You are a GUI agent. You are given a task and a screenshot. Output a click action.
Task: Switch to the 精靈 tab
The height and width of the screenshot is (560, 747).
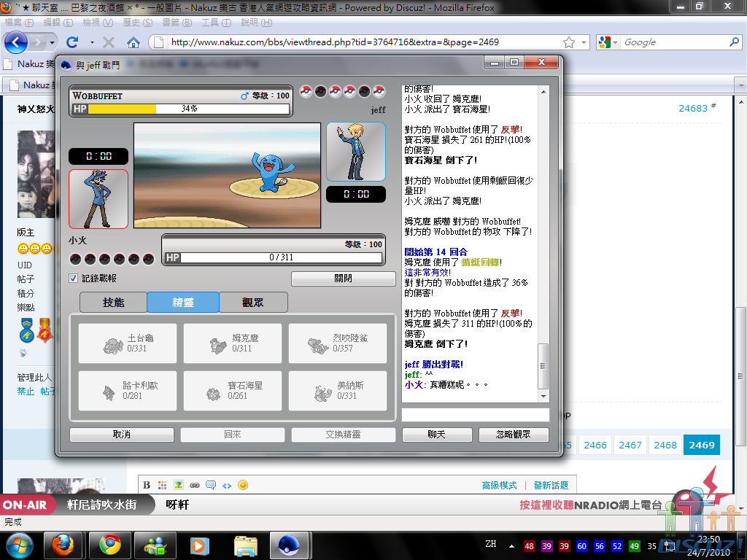pos(183,303)
